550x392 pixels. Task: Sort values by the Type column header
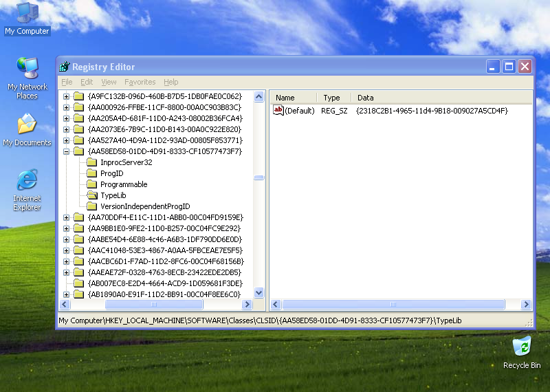coord(334,98)
